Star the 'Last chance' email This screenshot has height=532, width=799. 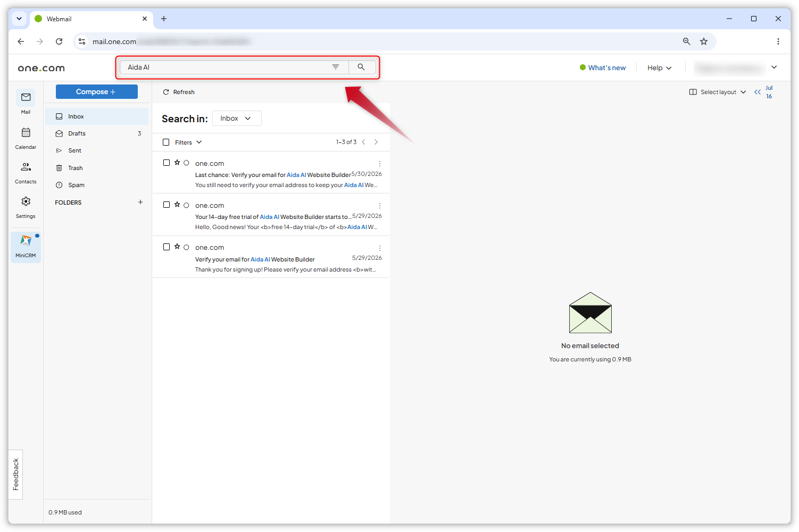click(x=177, y=163)
